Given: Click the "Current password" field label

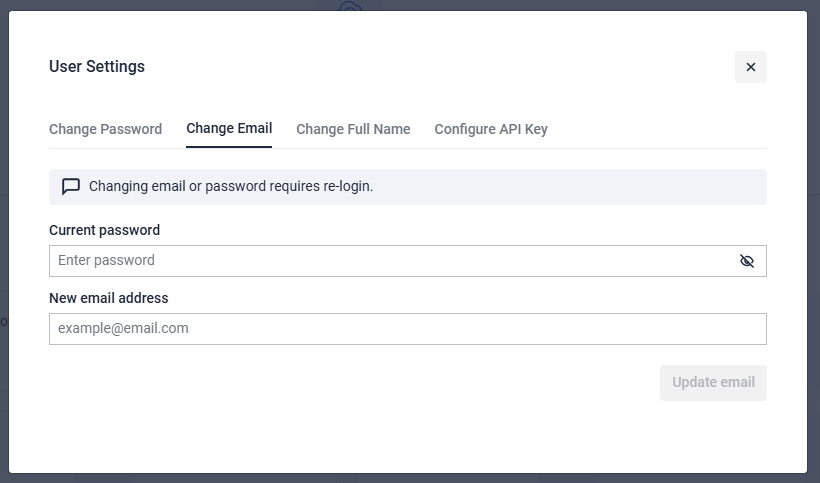Looking at the screenshot, I should pos(104,230).
